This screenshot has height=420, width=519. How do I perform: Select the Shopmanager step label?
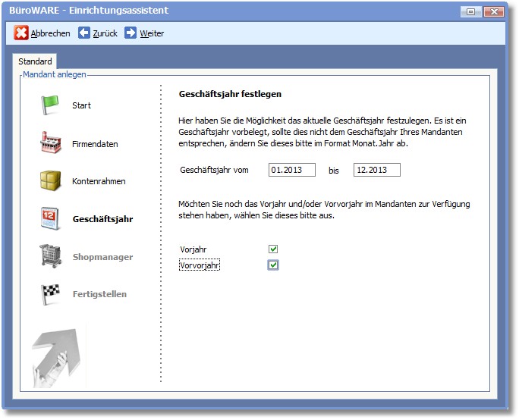click(x=102, y=257)
